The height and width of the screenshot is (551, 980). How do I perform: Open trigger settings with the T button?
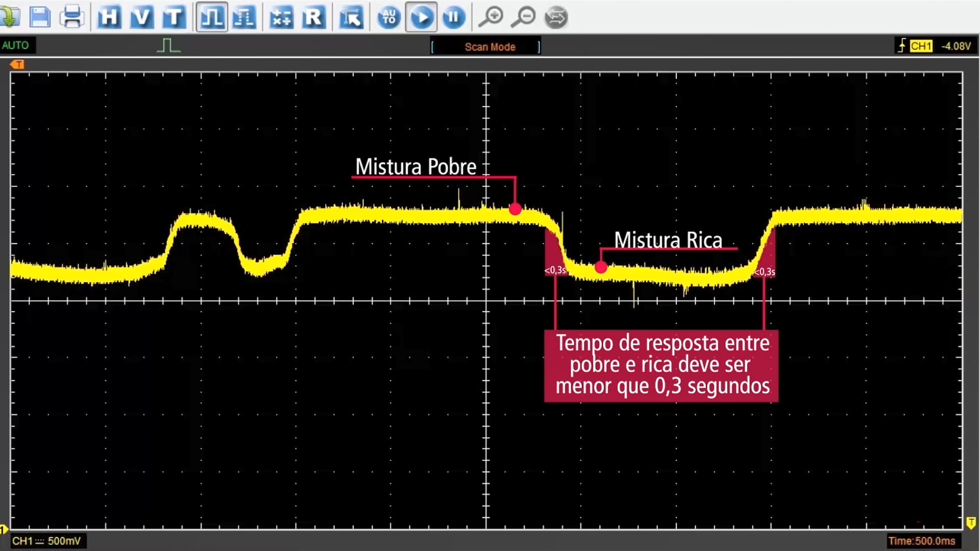[x=174, y=17]
